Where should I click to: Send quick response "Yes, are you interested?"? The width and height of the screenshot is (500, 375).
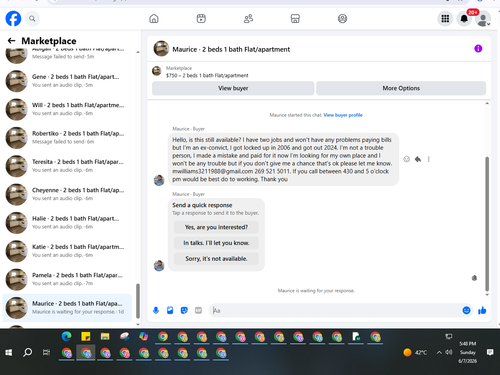[216, 227]
